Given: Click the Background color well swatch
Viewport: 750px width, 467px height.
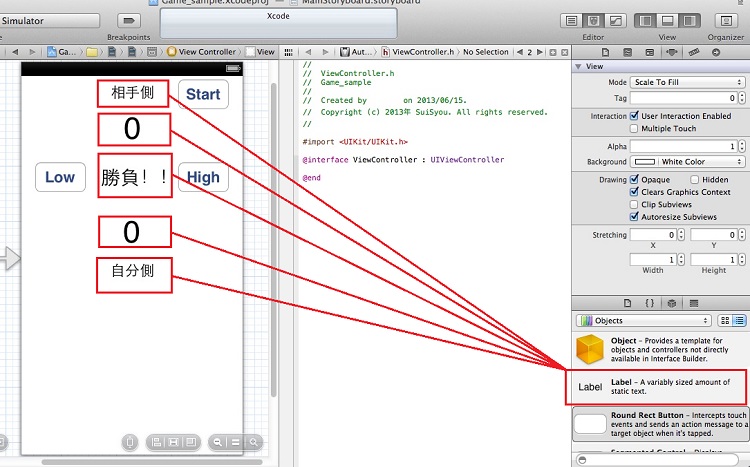Looking at the screenshot, I should tap(644, 162).
